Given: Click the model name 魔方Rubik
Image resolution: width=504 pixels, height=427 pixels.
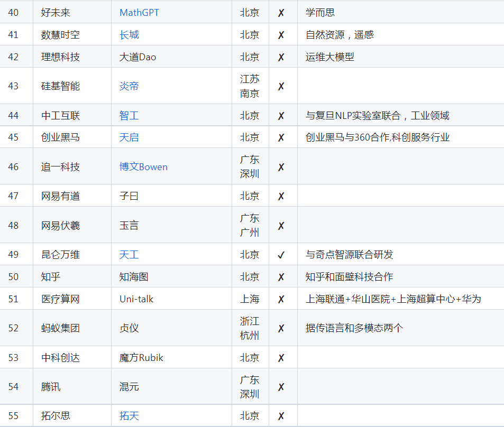Looking at the screenshot, I should point(141,358).
